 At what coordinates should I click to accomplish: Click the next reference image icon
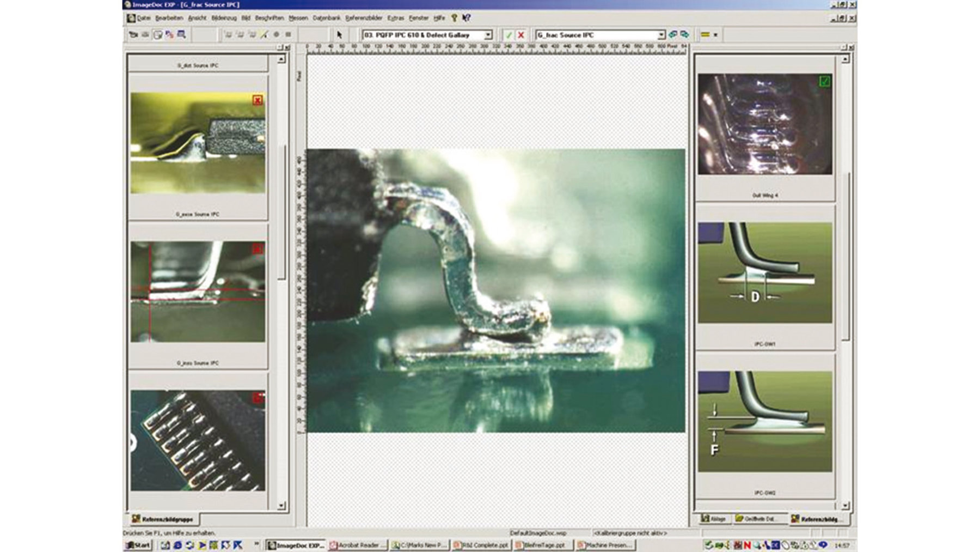pos(684,35)
